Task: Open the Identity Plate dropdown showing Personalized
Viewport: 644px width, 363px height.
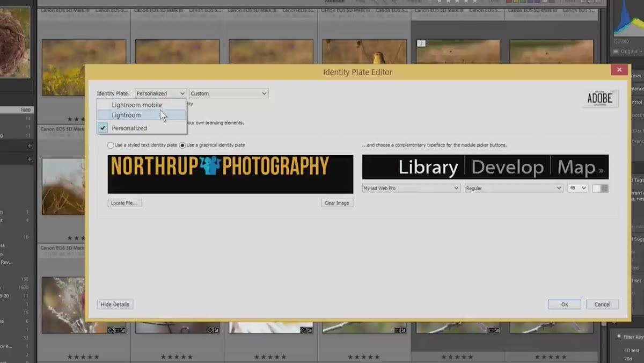Action: 160,93
